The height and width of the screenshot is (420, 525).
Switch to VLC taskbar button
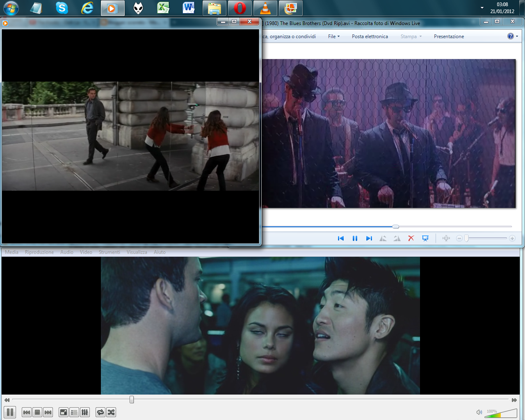point(265,8)
